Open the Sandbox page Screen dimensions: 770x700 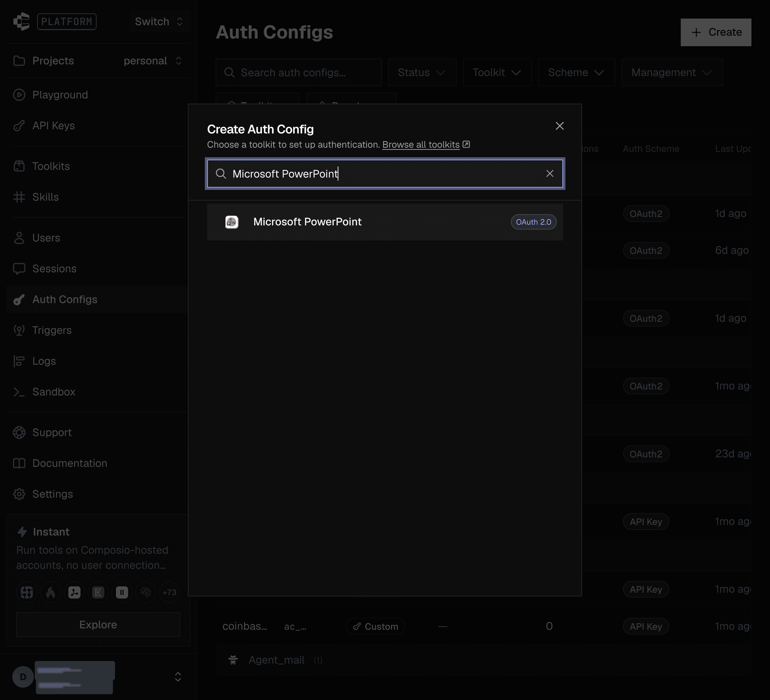click(53, 392)
